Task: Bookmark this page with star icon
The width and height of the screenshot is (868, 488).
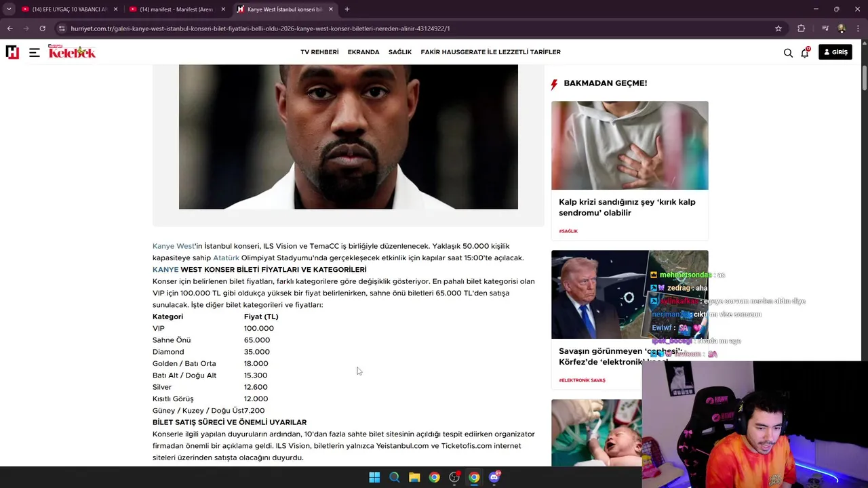Action: point(778,28)
